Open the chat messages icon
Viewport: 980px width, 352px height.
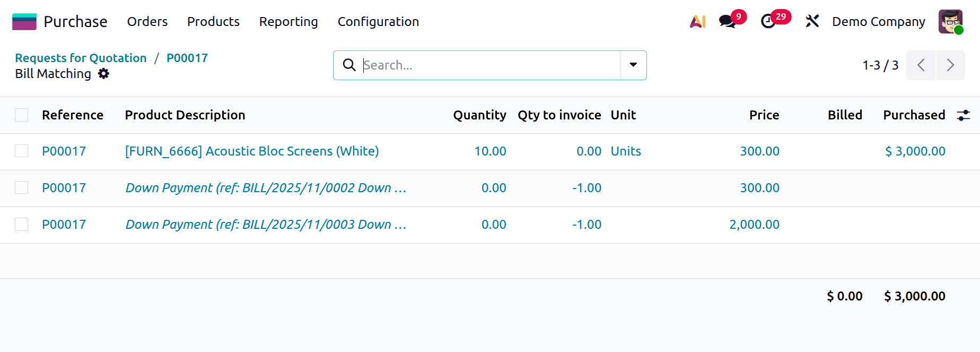click(727, 22)
